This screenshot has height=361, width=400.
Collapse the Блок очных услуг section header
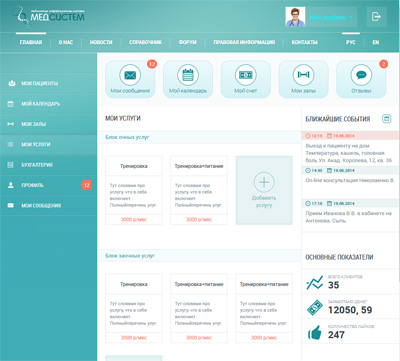click(199, 137)
